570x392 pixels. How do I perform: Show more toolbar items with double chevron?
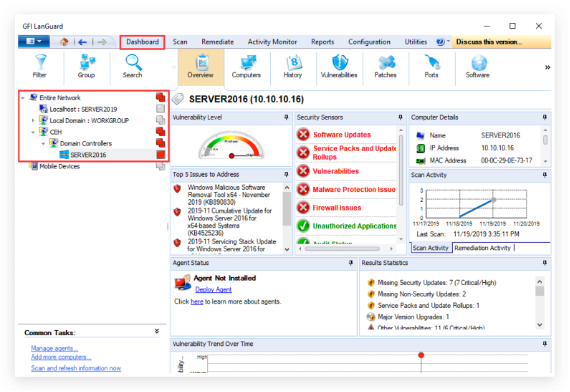click(x=547, y=67)
